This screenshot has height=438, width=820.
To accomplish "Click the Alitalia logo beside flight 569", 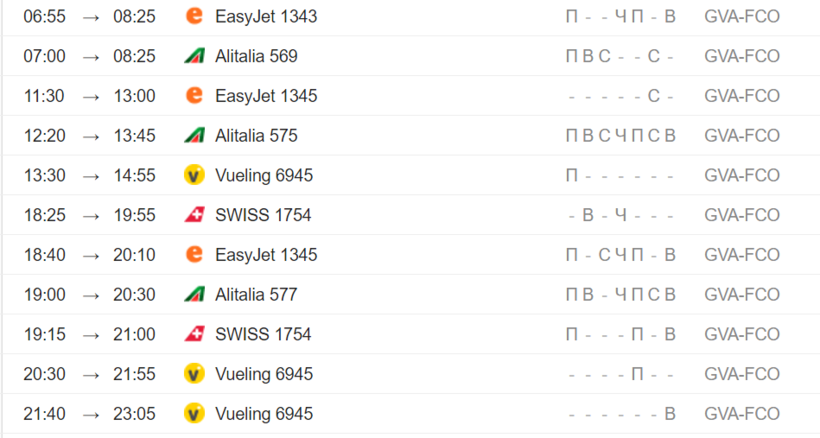I will (x=195, y=56).
